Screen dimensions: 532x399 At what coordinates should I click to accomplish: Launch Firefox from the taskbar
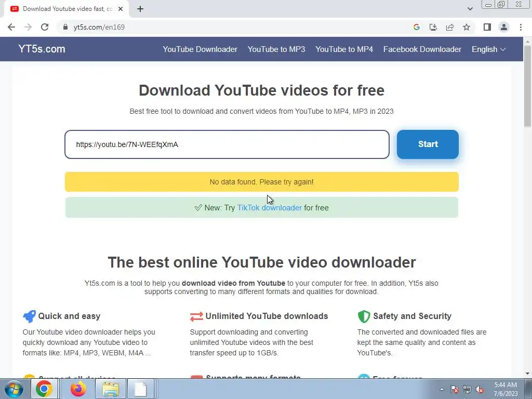click(x=78, y=389)
